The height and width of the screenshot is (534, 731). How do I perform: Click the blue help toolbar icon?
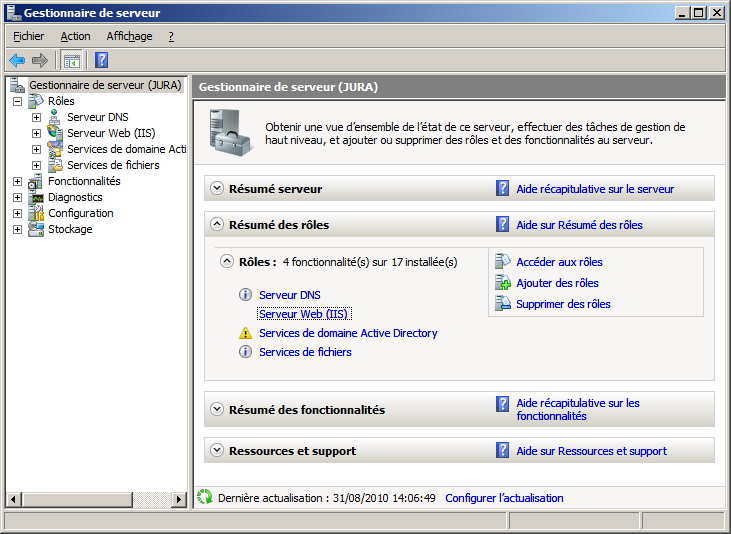[101, 60]
